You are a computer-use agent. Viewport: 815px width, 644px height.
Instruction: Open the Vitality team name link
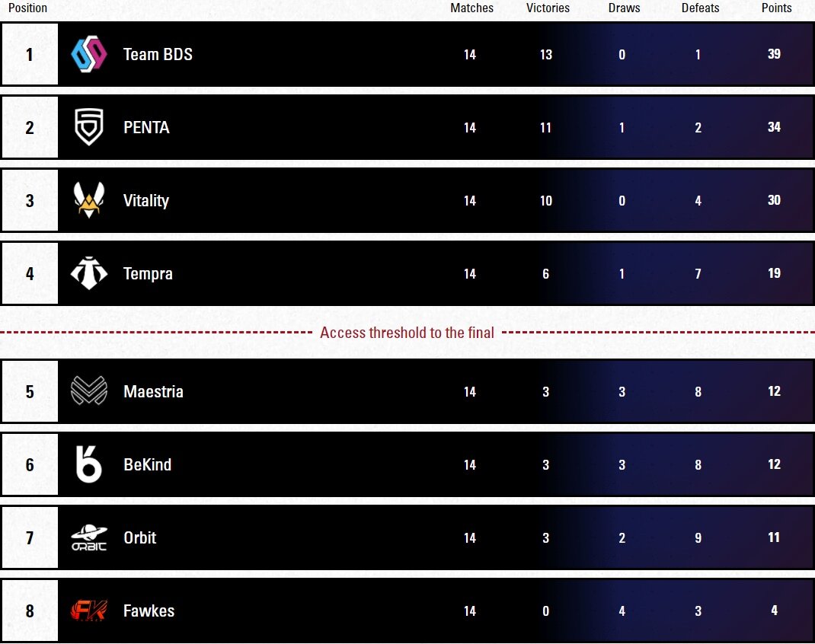click(146, 200)
